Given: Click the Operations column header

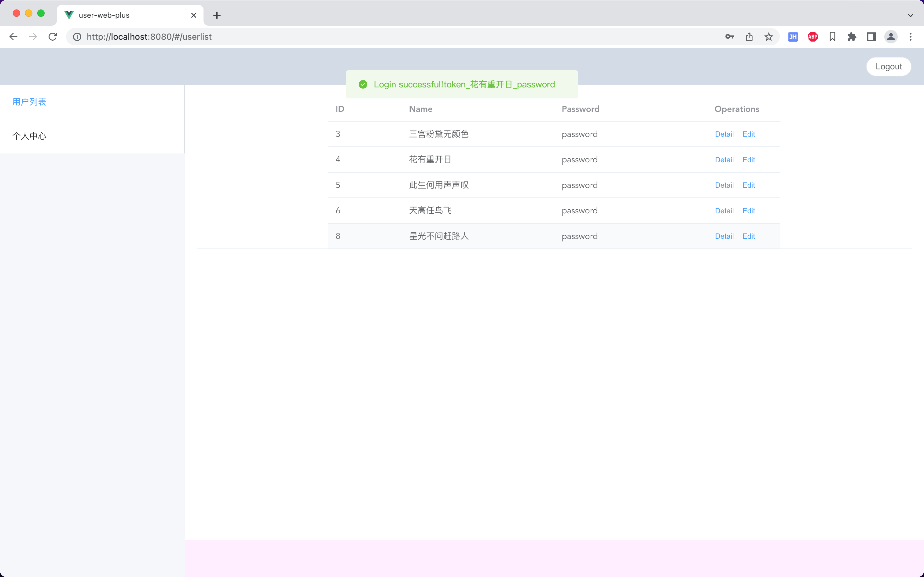Looking at the screenshot, I should 736,109.
